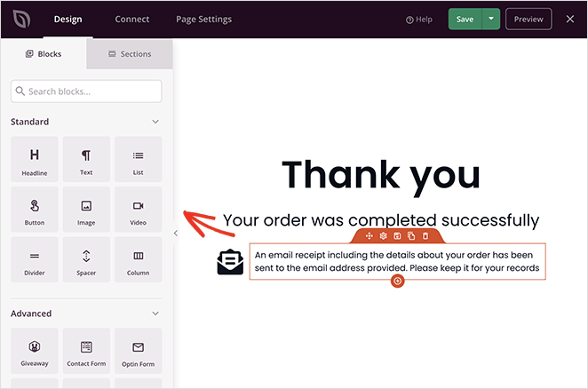
Task: Select the Blocks tab
Action: click(x=44, y=53)
